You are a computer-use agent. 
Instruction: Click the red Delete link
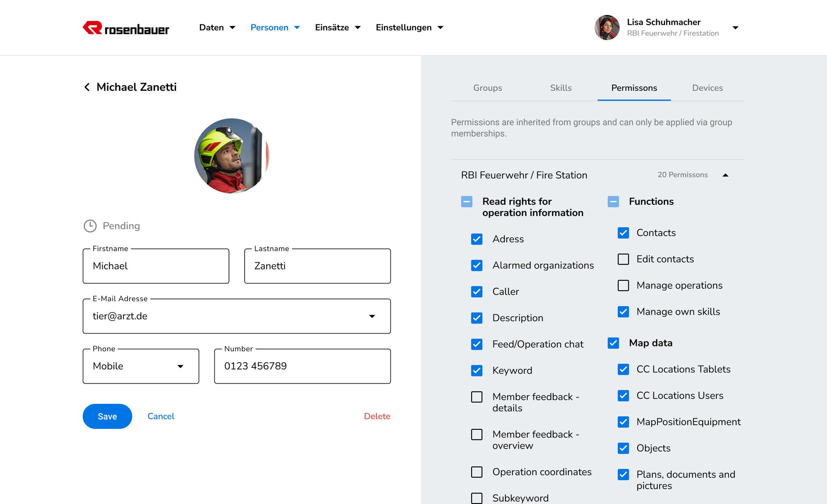pos(377,416)
